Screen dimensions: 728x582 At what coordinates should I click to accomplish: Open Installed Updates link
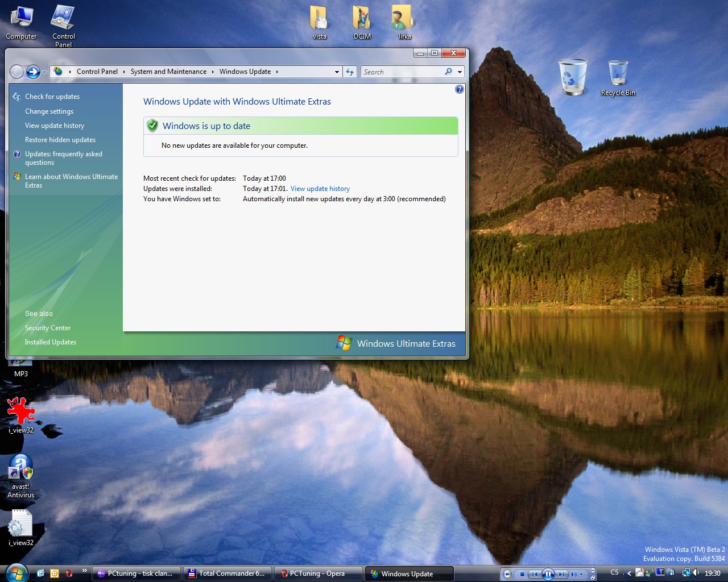tap(51, 342)
